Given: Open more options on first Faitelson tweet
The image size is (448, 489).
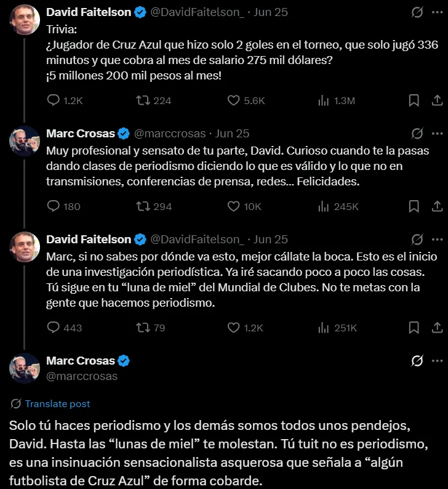Looking at the screenshot, I should coord(437,12).
